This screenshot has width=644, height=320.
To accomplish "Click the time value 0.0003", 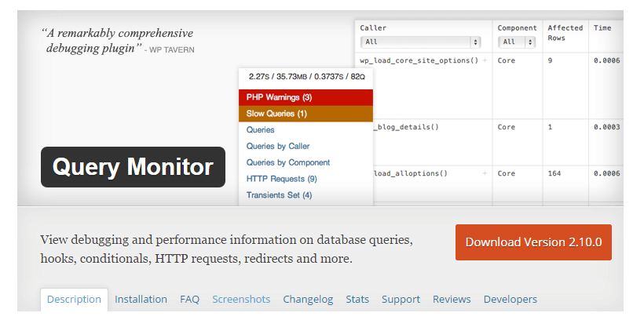I will [x=606, y=127].
